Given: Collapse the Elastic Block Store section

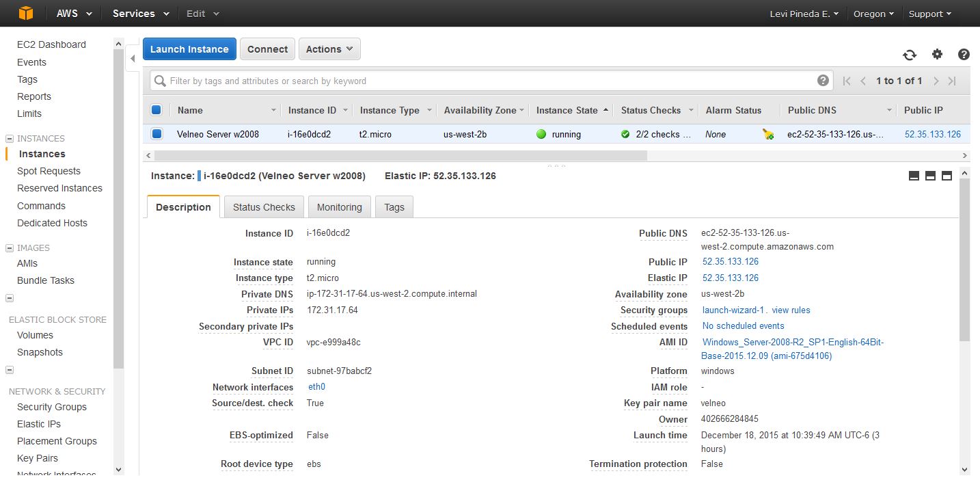Looking at the screenshot, I should click(x=10, y=297).
